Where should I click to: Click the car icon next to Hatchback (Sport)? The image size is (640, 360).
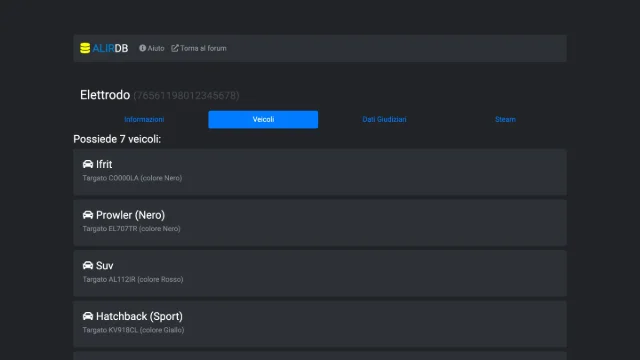click(88, 316)
